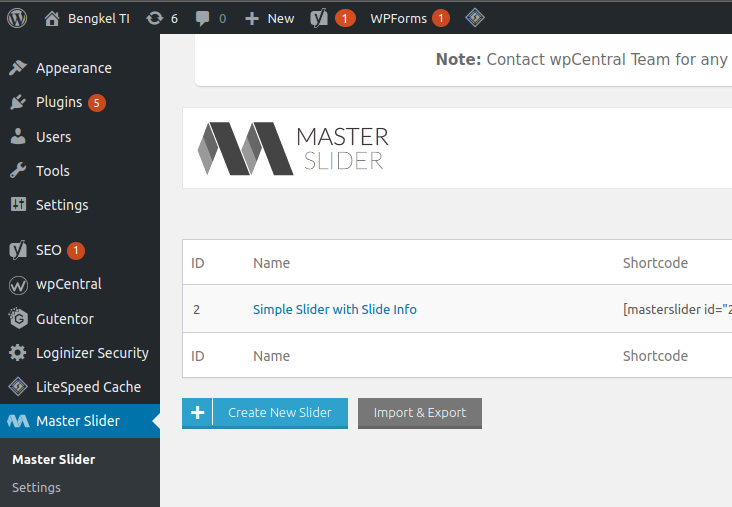Open the wpCentral menu item
The image size is (732, 507).
pos(69,284)
